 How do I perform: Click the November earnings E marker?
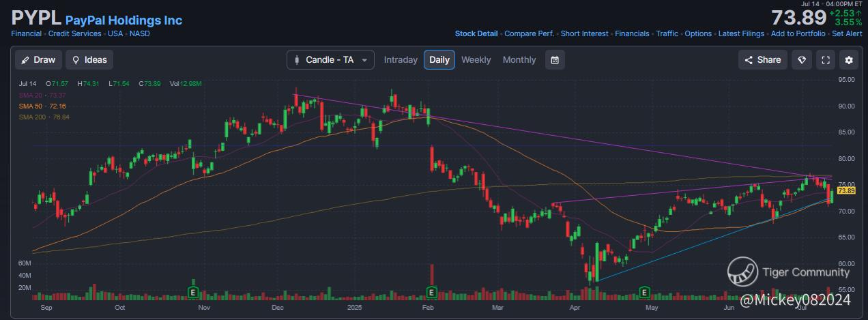tap(193, 292)
